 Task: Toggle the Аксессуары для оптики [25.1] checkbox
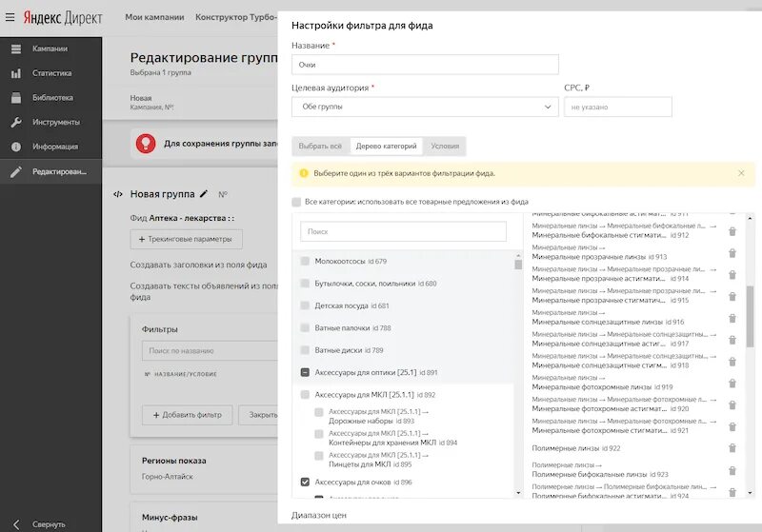[x=305, y=373]
